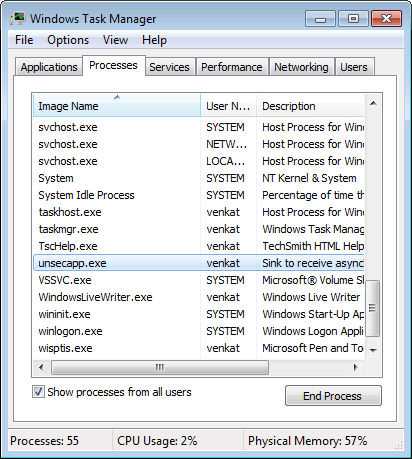Open the Performance tab
Screen dimensions: 412x459
pyautogui.click(x=232, y=67)
